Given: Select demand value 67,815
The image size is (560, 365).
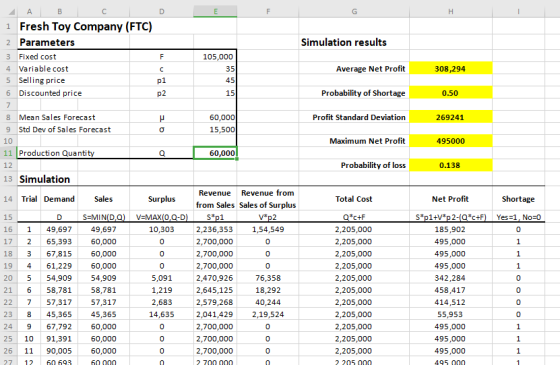Looking at the screenshot, I should click(59, 254).
